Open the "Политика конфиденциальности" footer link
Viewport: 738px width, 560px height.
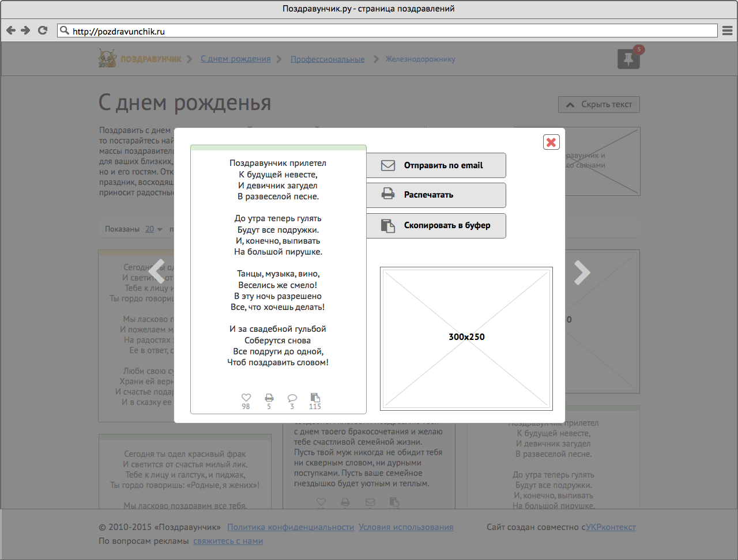pyautogui.click(x=291, y=527)
